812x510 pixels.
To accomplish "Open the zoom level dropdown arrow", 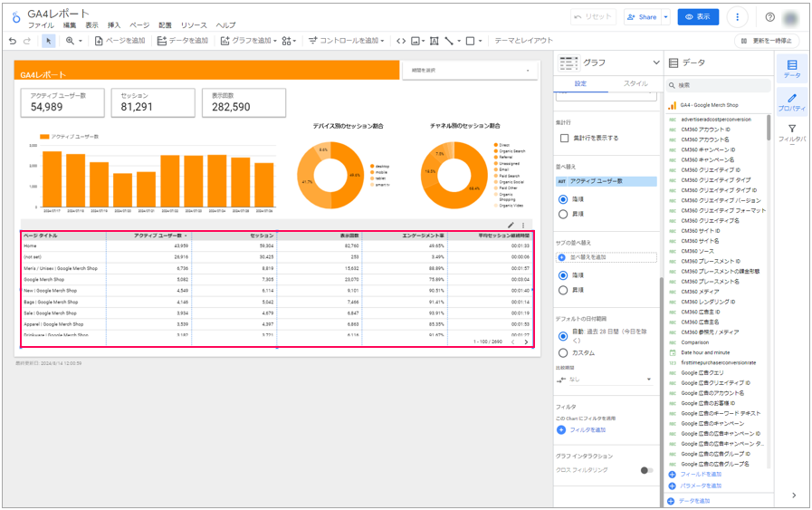I will tap(81, 41).
